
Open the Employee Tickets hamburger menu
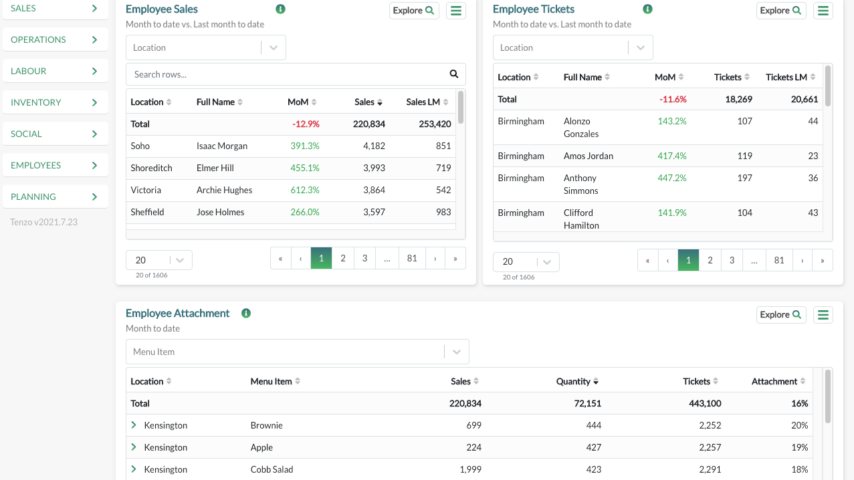(823, 11)
